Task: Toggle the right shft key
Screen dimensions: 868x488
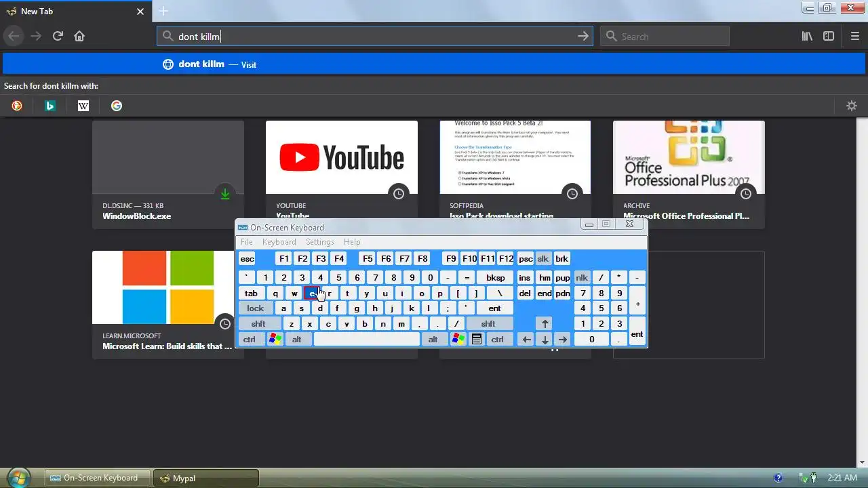Action: point(488,324)
